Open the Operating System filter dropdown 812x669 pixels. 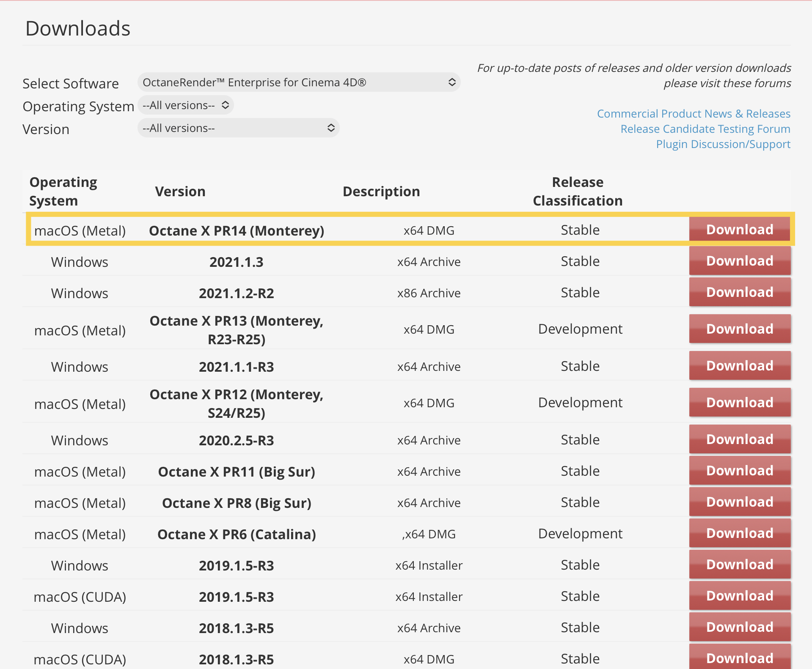point(186,105)
